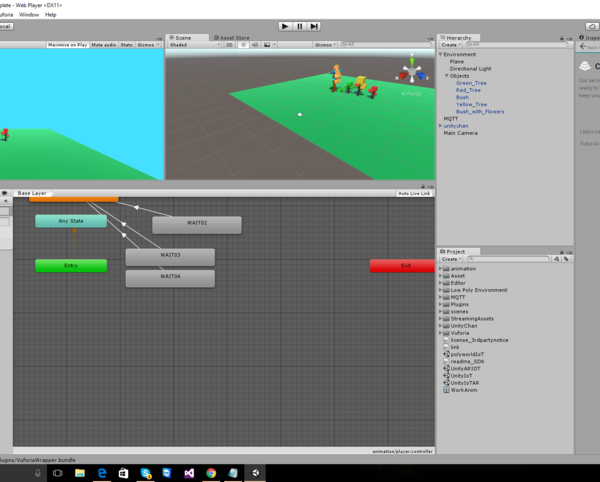Select Directional Light in Hierarchy
The image size is (600, 482).
coord(470,69)
